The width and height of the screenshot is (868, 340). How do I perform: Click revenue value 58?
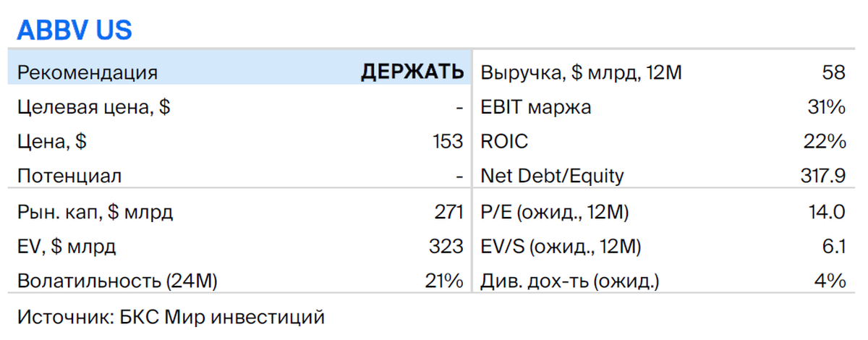833,72
